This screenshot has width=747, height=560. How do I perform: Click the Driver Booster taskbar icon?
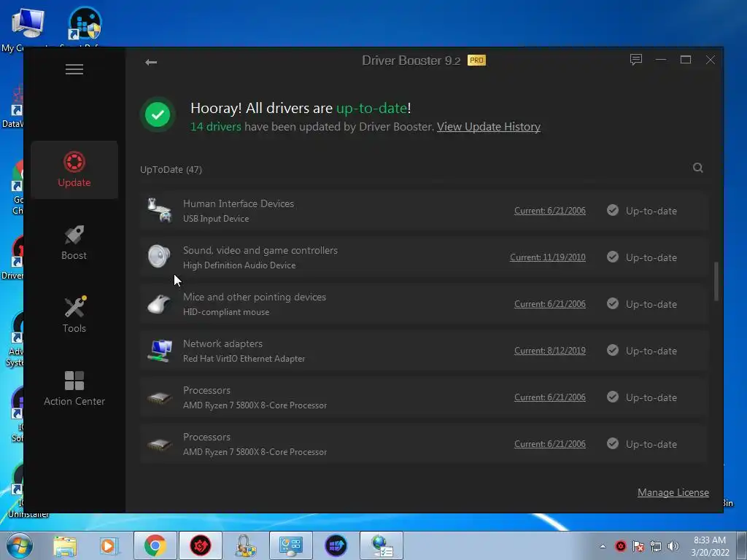click(201, 545)
